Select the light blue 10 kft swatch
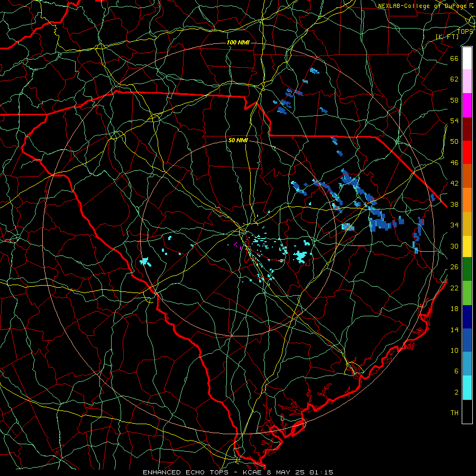Image resolution: width=476 pixels, height=476 pixels. click(467, 364)
